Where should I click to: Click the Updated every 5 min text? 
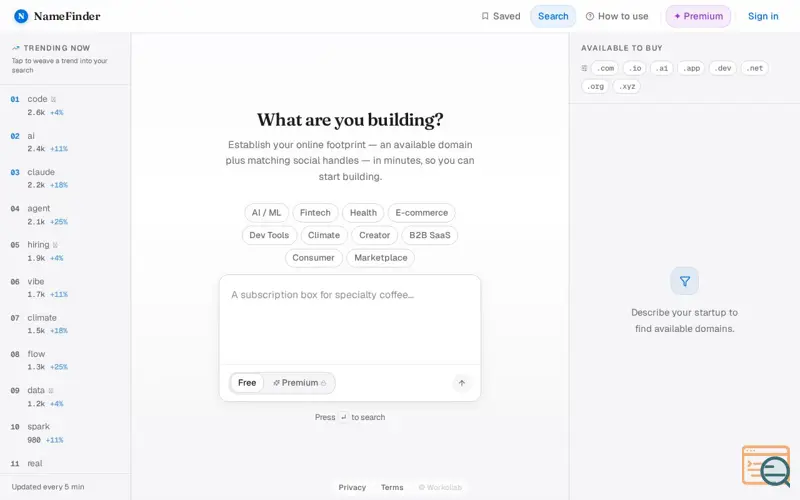coord(48,487)
